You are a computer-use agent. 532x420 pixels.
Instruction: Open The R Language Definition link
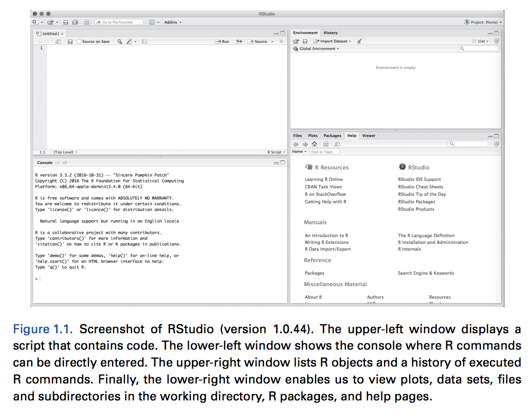click(426, 235)
